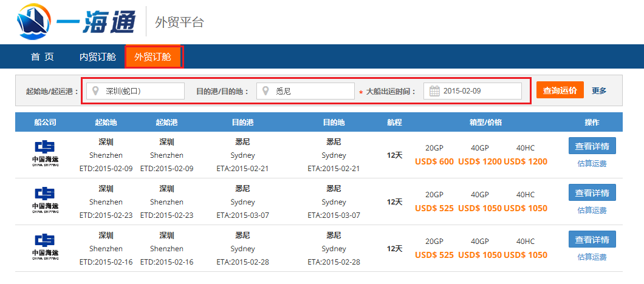
Task: Estimate freight for ETD 2015-02-09 route
Action: pos(592,164)
